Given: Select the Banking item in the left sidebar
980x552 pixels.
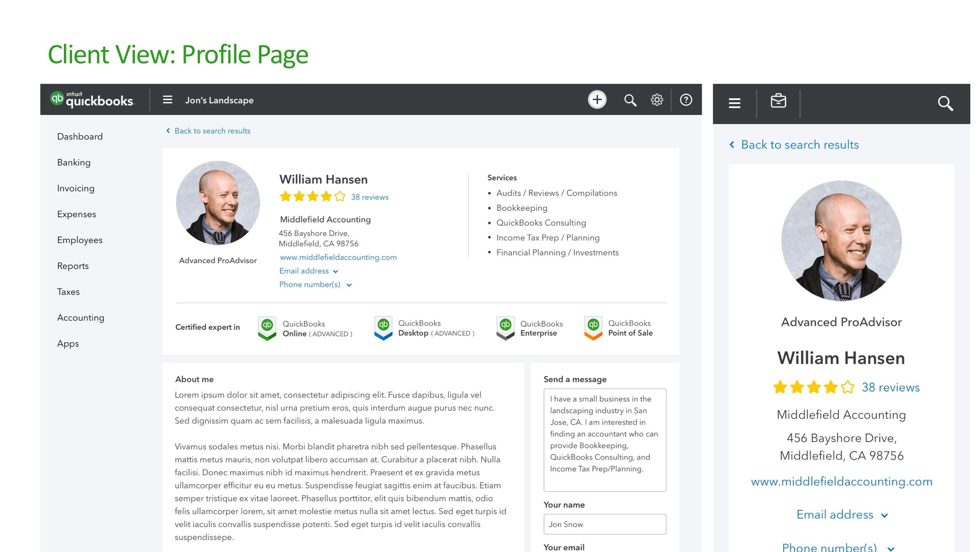Looking at the screenshot, I should (x=73, y=162).
